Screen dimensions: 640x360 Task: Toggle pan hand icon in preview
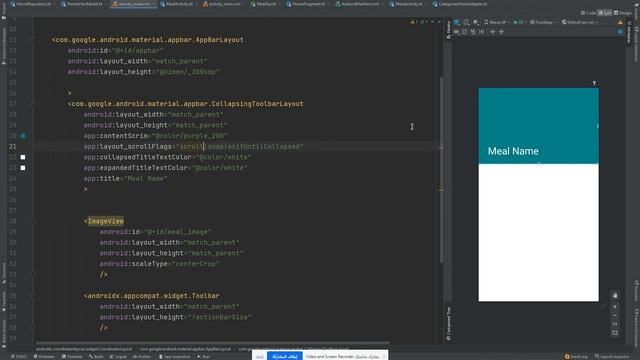click(x=615, y=295)
